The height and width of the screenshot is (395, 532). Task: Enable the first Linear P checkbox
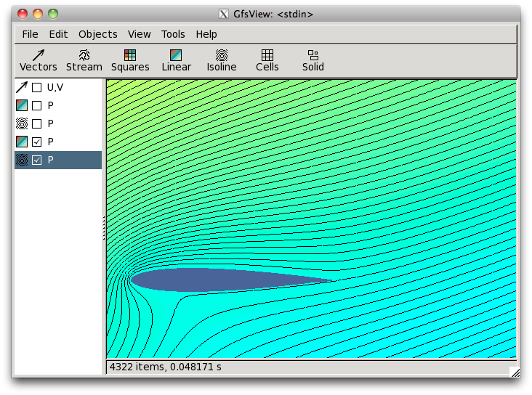coord(36,105)
